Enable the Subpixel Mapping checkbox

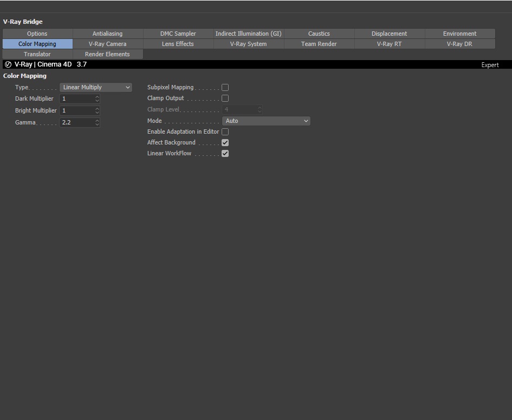[x=225, y=87]
